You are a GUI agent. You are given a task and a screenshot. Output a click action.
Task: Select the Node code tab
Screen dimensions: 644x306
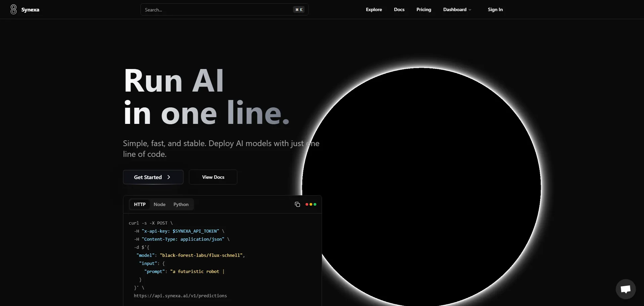tap(159, 204)
